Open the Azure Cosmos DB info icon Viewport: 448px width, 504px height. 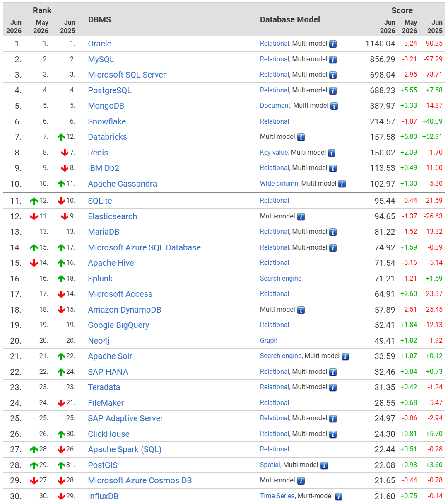pyautogui.click(x=301, y=481)
